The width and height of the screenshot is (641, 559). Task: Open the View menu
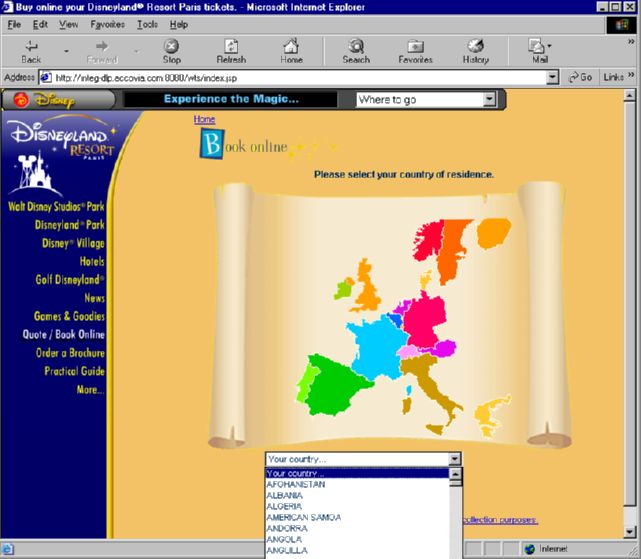point(68,25)
